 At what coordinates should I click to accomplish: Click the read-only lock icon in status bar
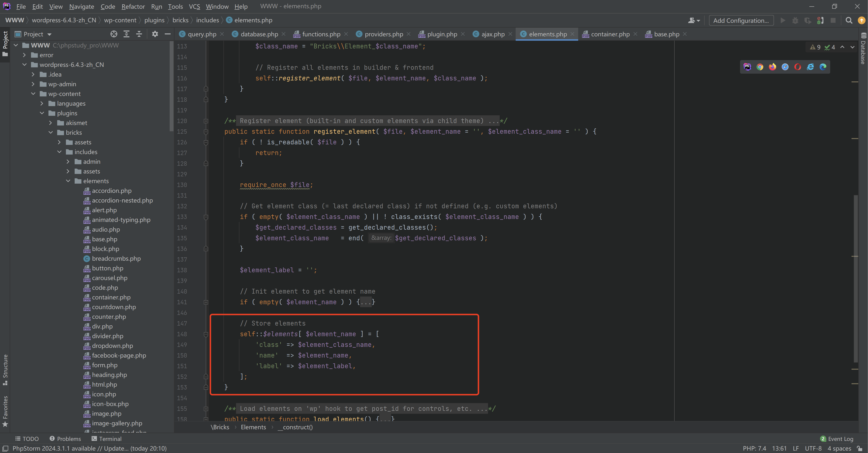pyautogui.click(x=860, y=448)
